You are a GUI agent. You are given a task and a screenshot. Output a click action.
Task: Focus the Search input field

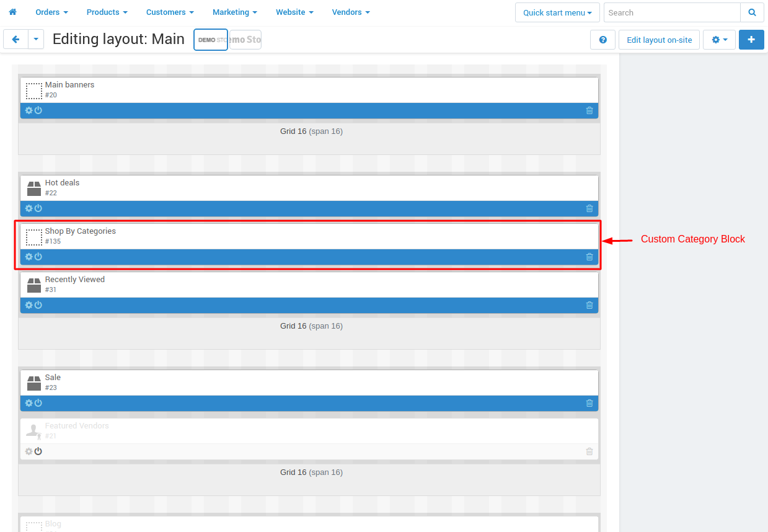(672, 12)
